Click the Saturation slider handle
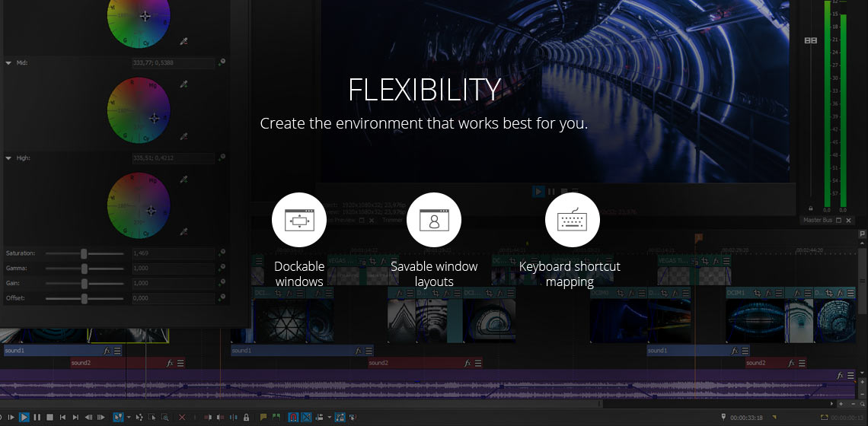This screenshot has height=426, width=868. point(85,253)
